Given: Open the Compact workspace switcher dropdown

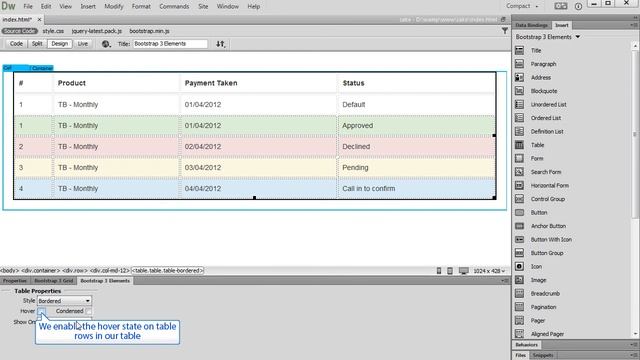Looking at the screenshot, I should click(x=522, y=6).
